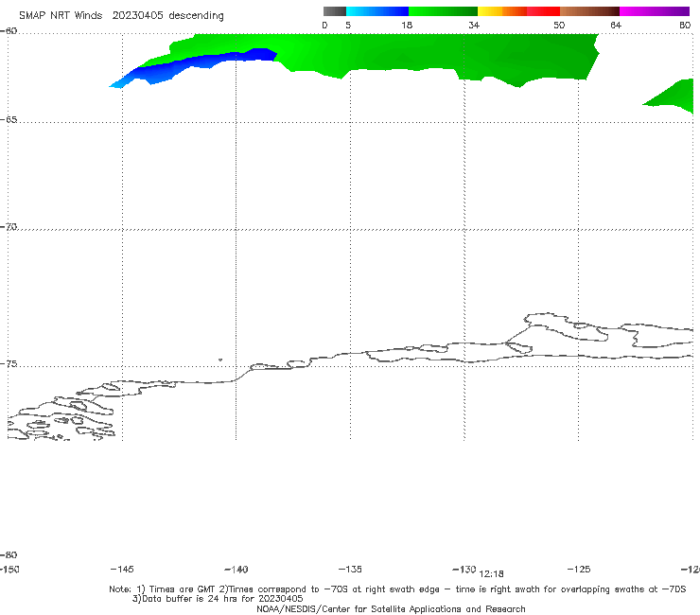Click the color bar label '50'
Image resolution: width=700 pixels, height=615 pixels.
point(559,25)
